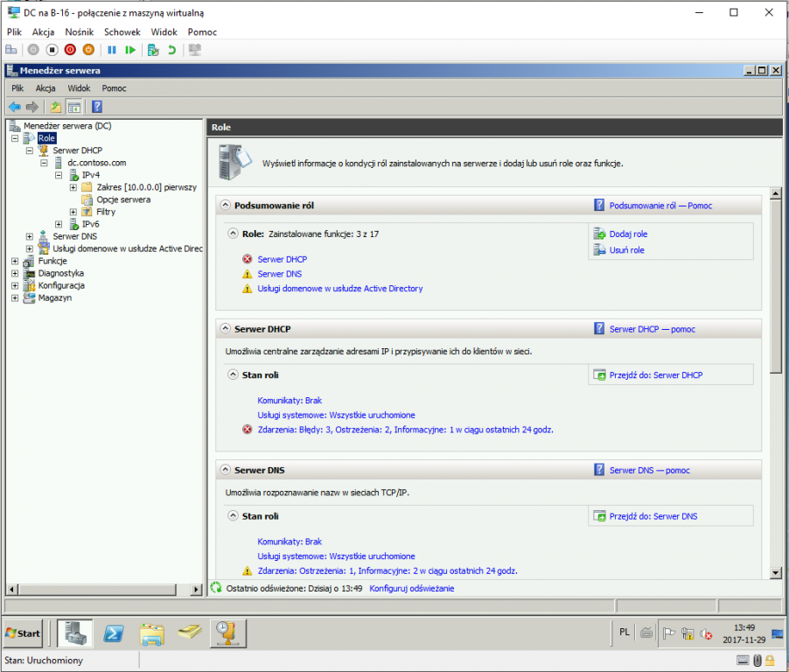Click the Usuń role link
789x672 pixels.
point(626,250)
